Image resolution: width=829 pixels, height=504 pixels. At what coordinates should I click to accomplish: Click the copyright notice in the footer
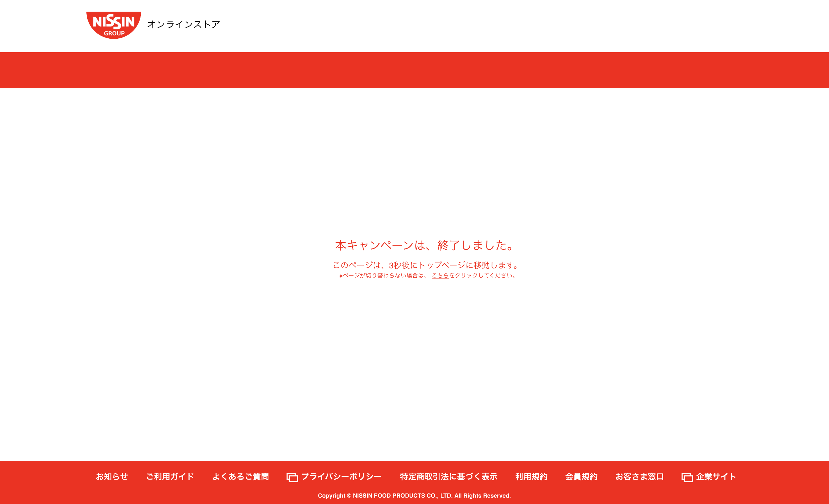pos(414,496)
